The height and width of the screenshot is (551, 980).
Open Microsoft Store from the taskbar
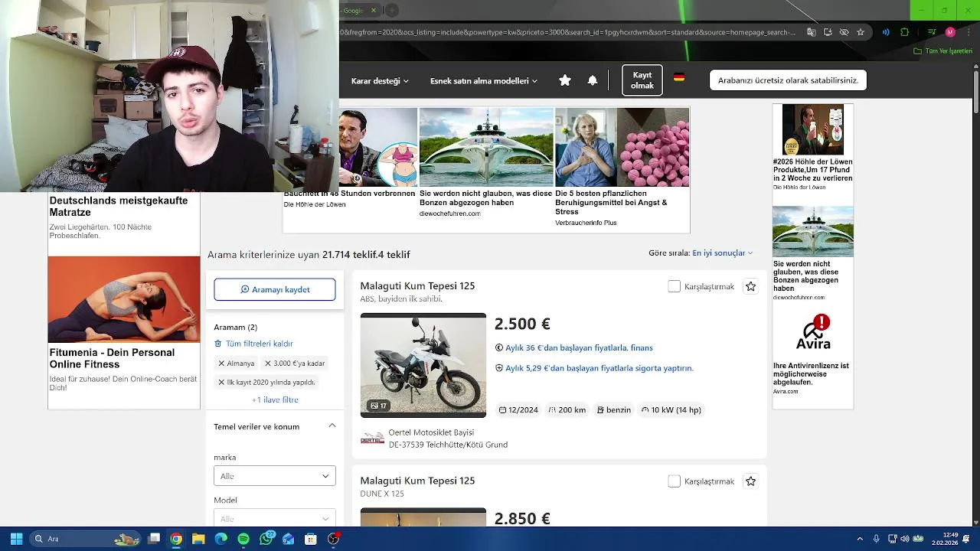311,539
